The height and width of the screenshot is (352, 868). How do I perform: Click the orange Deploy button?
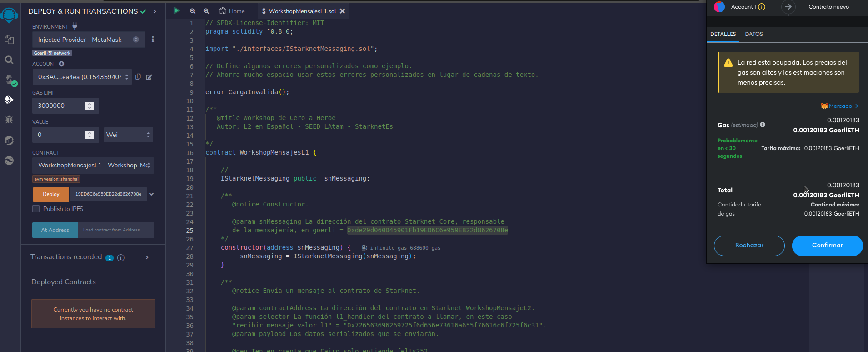(x=51, y=194)
